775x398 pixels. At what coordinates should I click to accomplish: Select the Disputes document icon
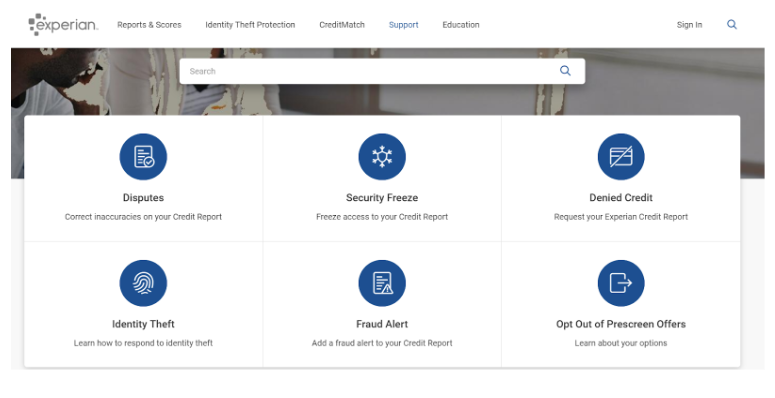point(143,157)
